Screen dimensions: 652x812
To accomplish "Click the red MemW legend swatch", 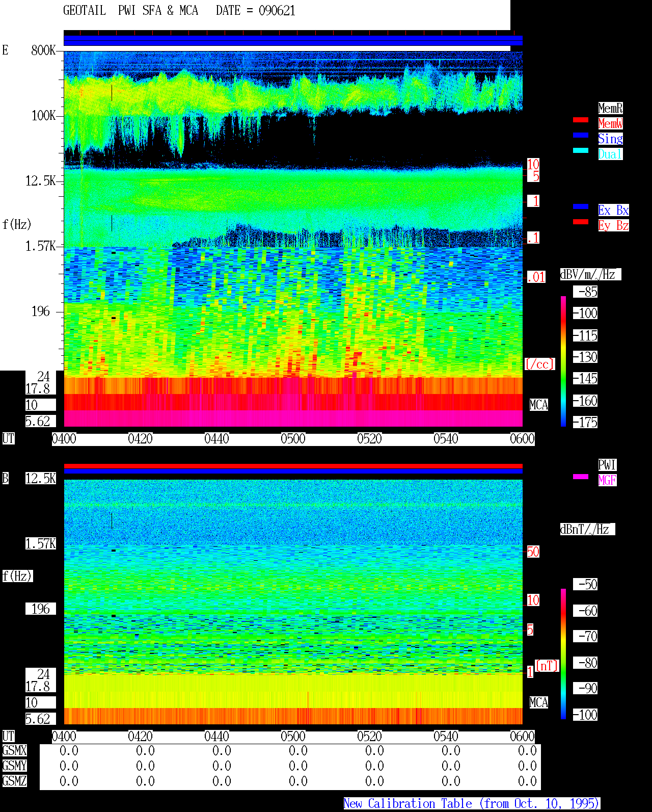I will click(581, 120).
